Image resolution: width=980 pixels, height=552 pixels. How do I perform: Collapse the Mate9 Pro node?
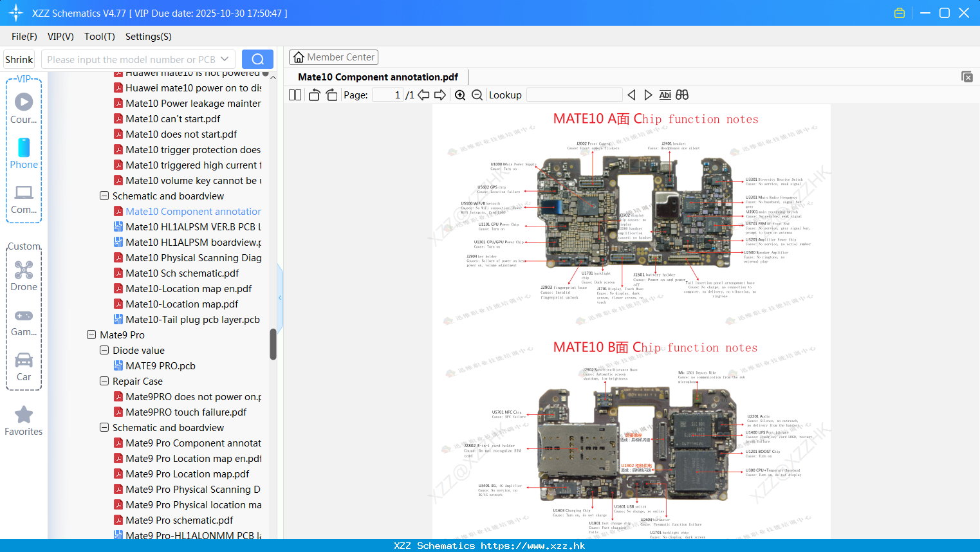click(x=91, y=335)
